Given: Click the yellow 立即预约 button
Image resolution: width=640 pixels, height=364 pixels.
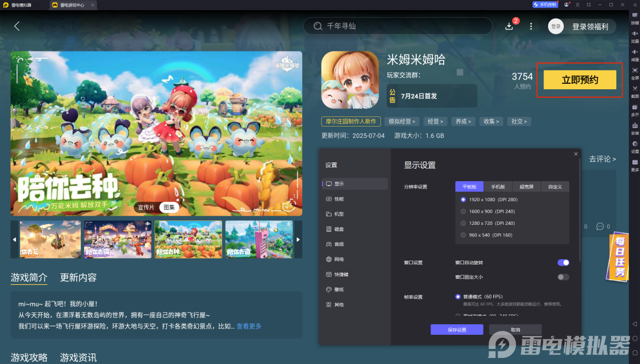Looking at the screenshot, I should (x=580, y=80).
